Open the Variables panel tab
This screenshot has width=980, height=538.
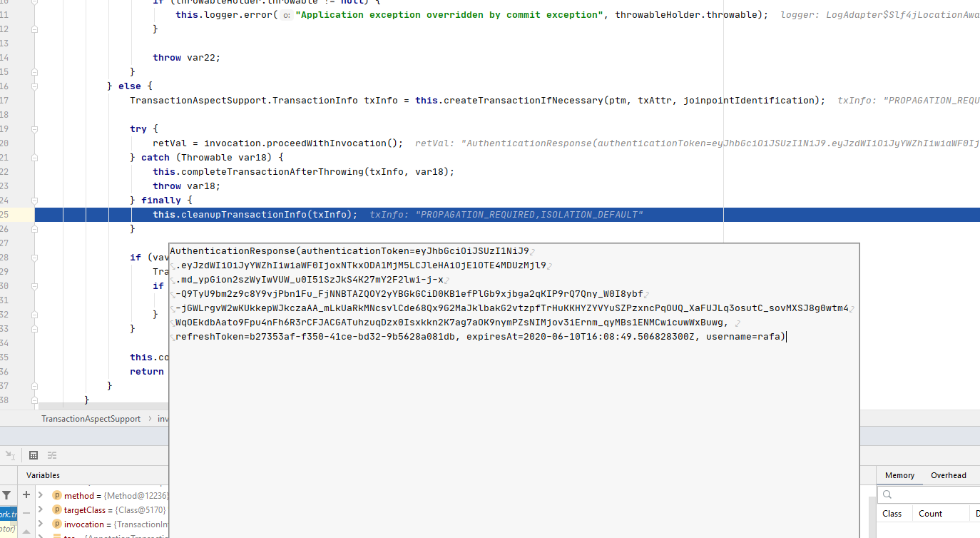point(43,475)
